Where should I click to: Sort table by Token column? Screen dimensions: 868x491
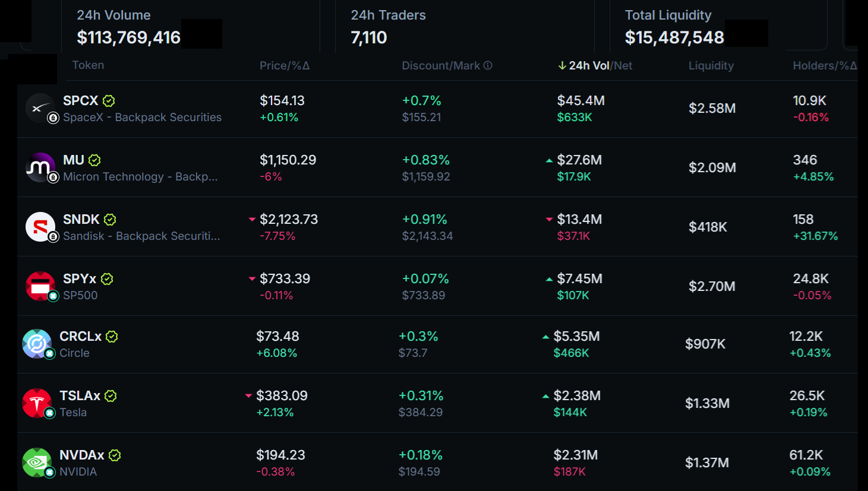click(88, 65)
